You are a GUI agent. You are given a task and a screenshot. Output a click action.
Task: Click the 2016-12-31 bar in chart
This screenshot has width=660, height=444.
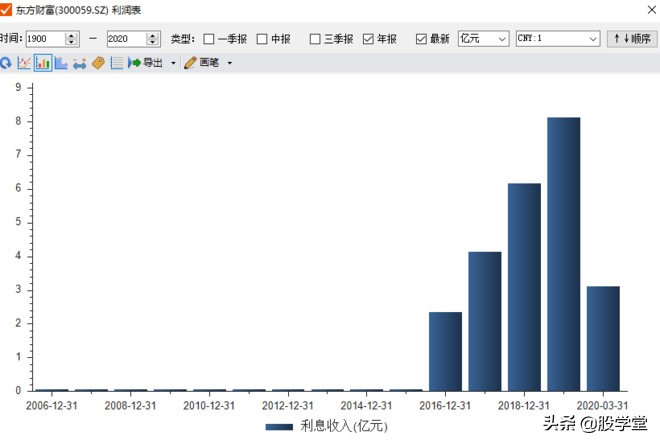pyautogui.click(x=445, y=351)
